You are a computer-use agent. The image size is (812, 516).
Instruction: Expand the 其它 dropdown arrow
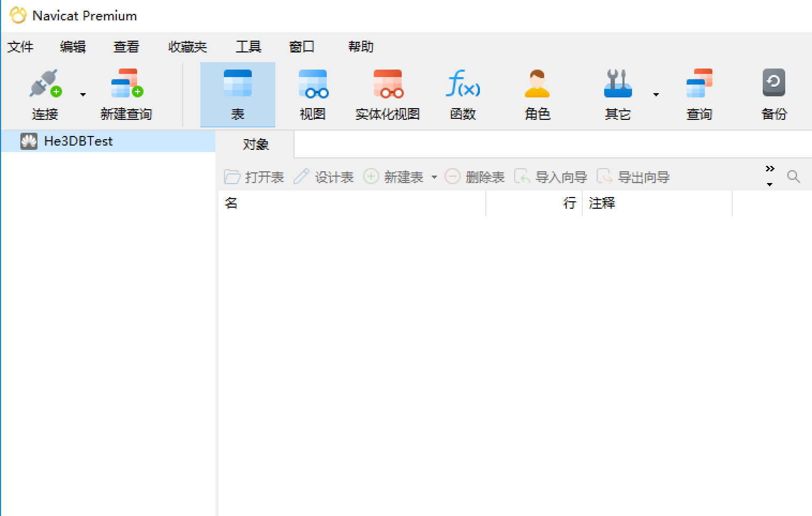656,95
